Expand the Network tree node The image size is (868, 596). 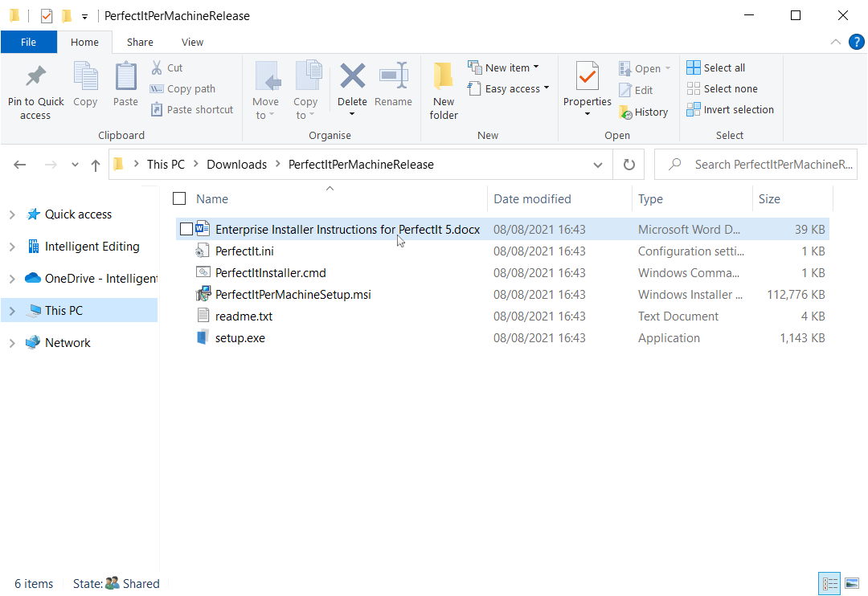coord(12,343)
